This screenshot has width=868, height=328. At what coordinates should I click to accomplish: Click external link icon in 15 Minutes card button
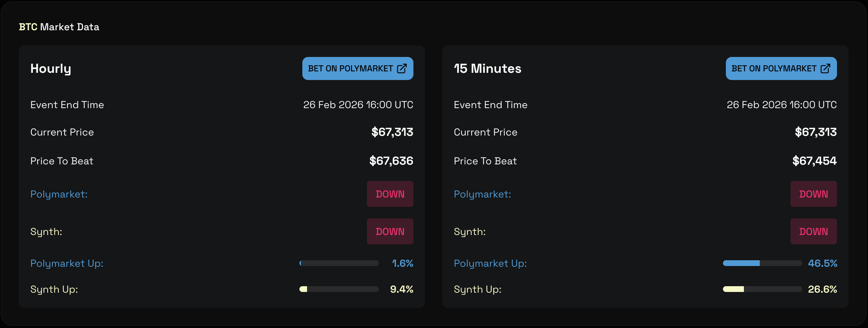click(x=825, y=68)
